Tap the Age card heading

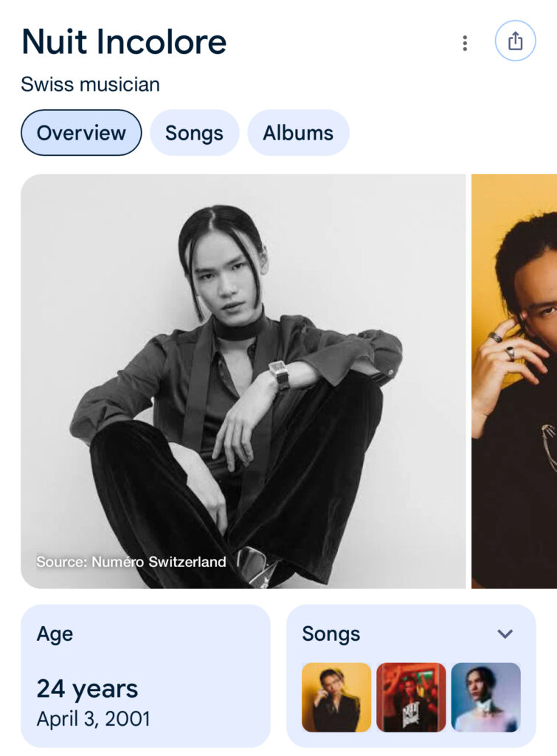point(55,634)
